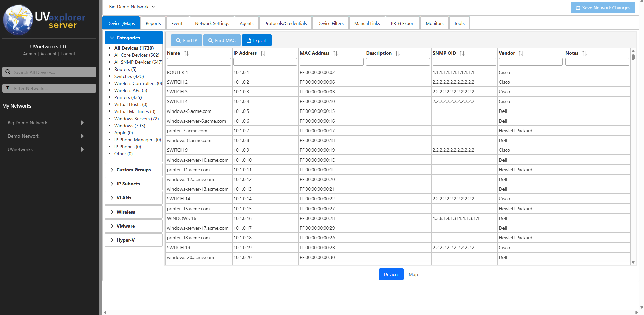Image resolution: width=644 pixels, height=315 pixels.
Task: Focus the Filter Networks field
Action: pos(49,88)
